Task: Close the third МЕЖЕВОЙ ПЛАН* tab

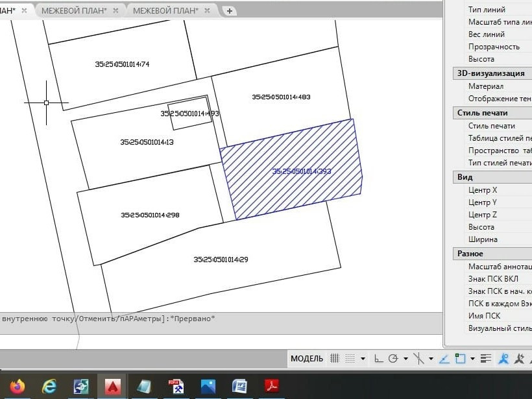Action: pyautogui.click(x=207, y=10)
